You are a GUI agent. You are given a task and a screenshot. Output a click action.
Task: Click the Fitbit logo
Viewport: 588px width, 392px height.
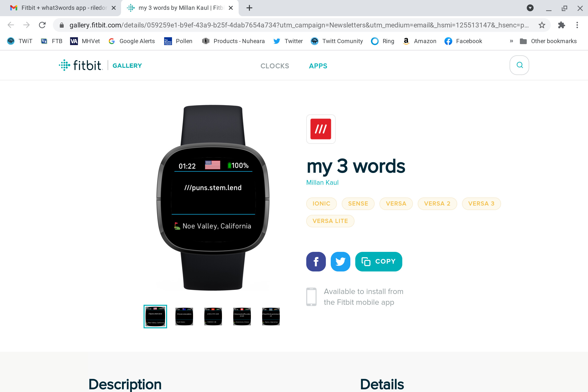[81, 65]
